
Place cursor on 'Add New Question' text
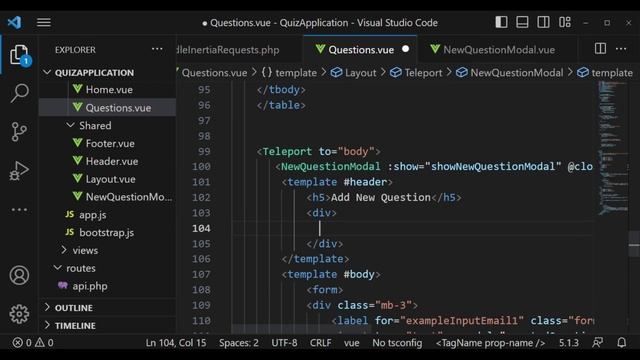click(381, 198)
